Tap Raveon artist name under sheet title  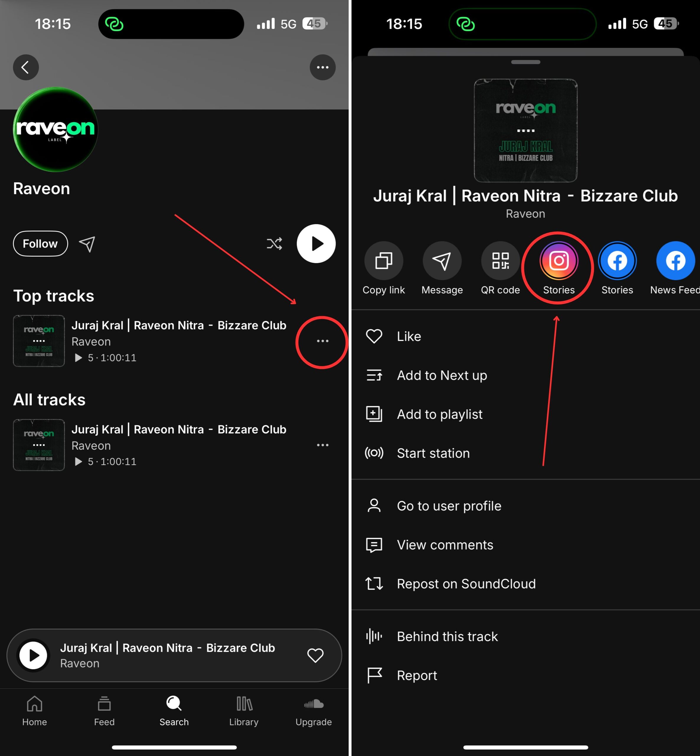pos(526,214)
